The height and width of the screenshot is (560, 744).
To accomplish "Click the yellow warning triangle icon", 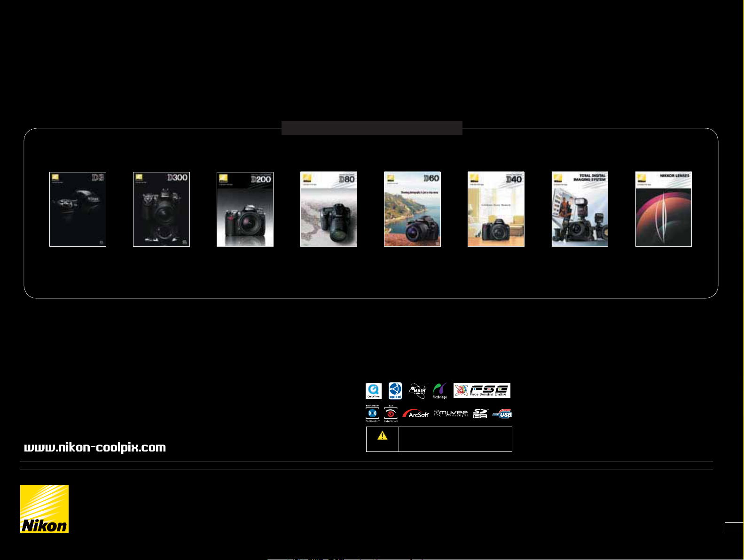I will (383, 436).
